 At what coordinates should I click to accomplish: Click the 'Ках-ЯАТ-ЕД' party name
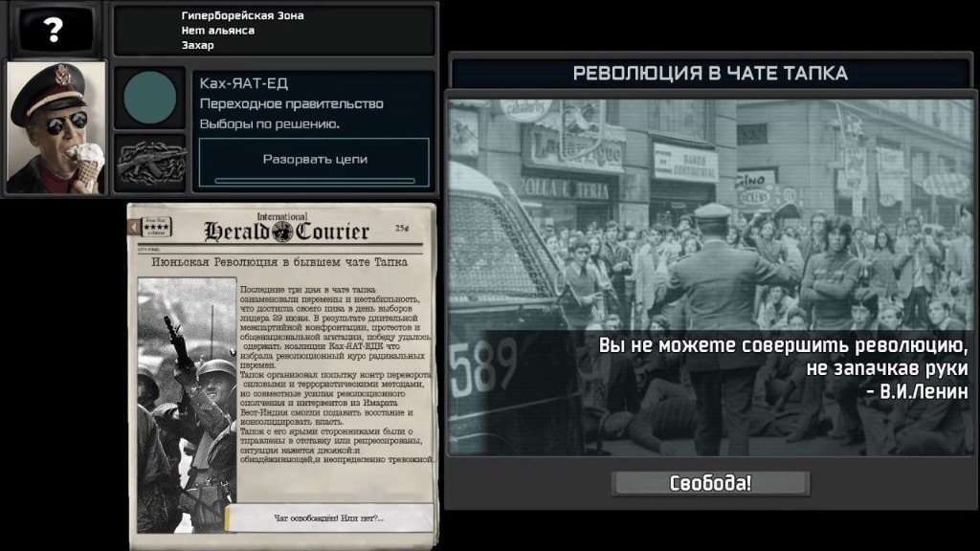244,83
